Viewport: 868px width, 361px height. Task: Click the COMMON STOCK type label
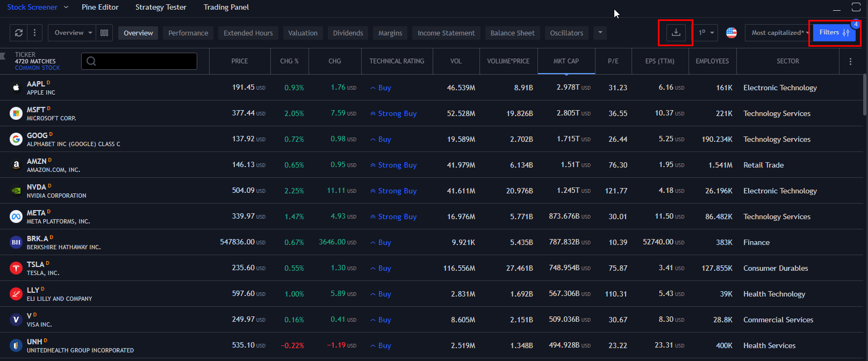pyautogui.click(x=38, y=68)
